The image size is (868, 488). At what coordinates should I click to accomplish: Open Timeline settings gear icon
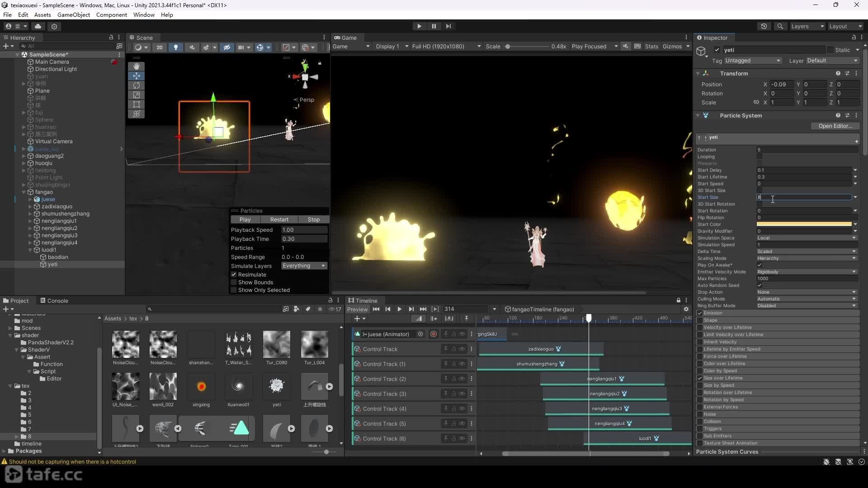[x=686, y=309]
